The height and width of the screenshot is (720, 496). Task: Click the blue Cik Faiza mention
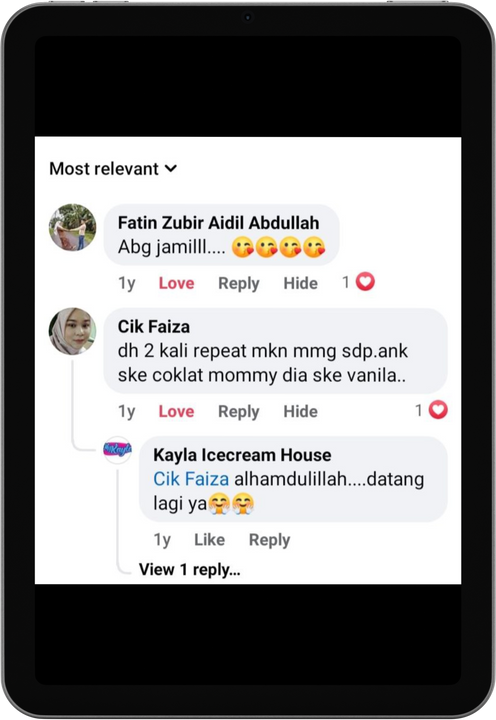pos(191,479)
